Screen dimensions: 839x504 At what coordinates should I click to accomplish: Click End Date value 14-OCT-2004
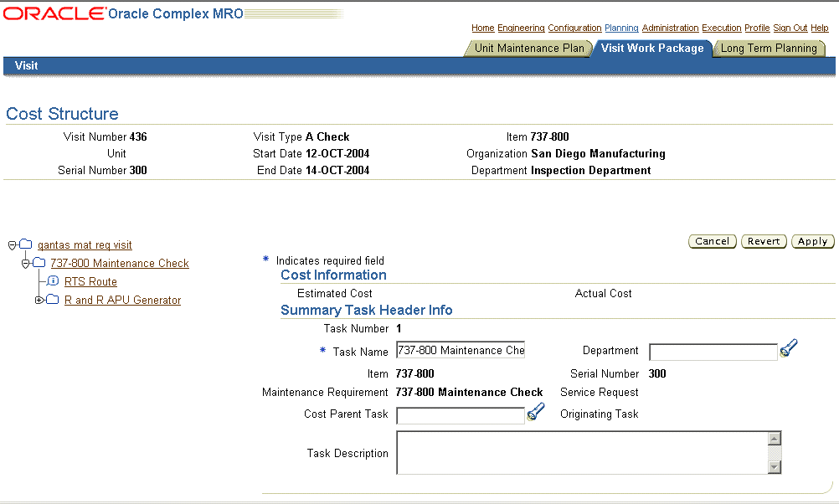click(337, 170)
